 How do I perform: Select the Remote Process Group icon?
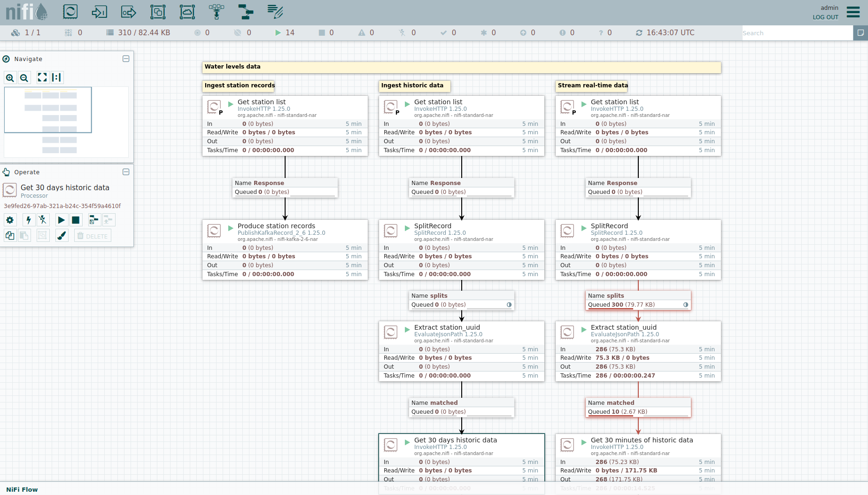(x=187, y=12)
